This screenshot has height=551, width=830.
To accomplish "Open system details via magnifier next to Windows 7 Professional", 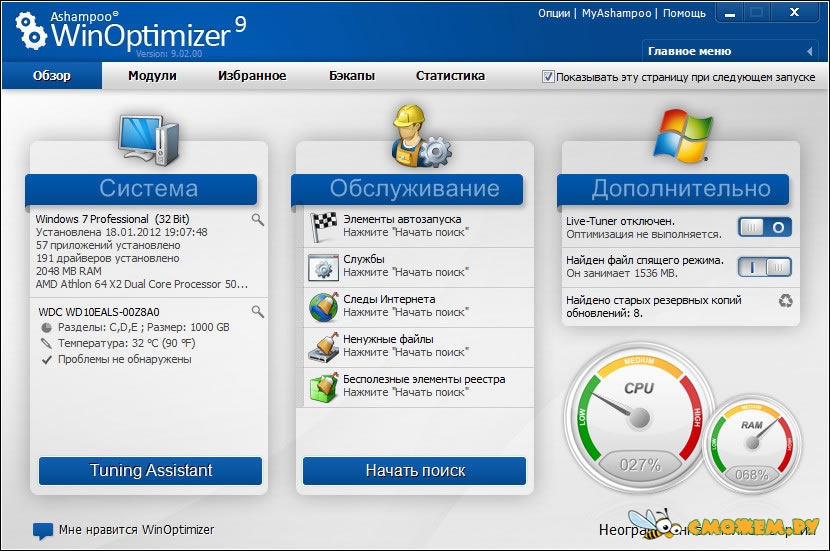I will tap(258, 220).
